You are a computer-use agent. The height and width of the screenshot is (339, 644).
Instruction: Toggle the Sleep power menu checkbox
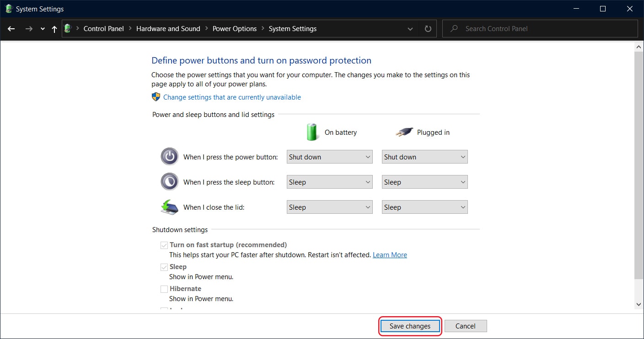[164, 267]
